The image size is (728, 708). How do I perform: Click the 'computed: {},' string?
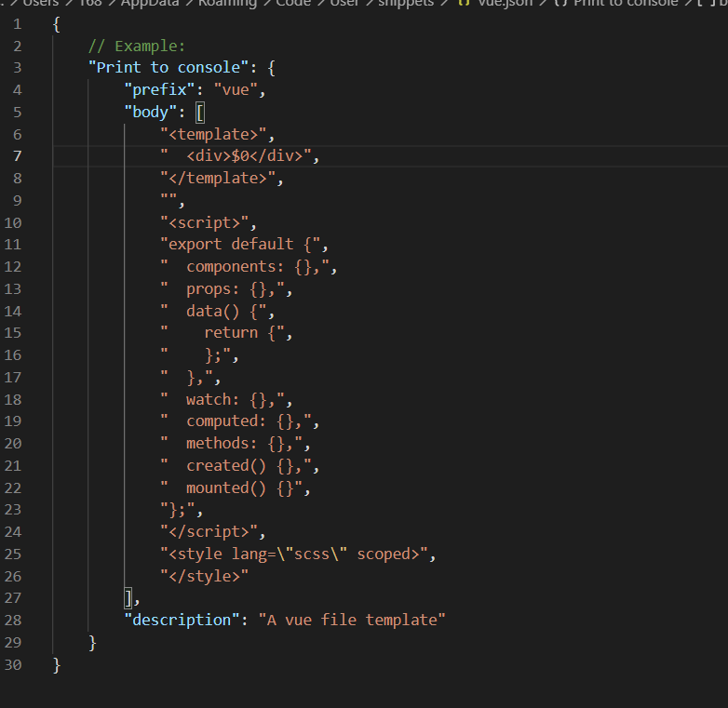click(236, 421)
